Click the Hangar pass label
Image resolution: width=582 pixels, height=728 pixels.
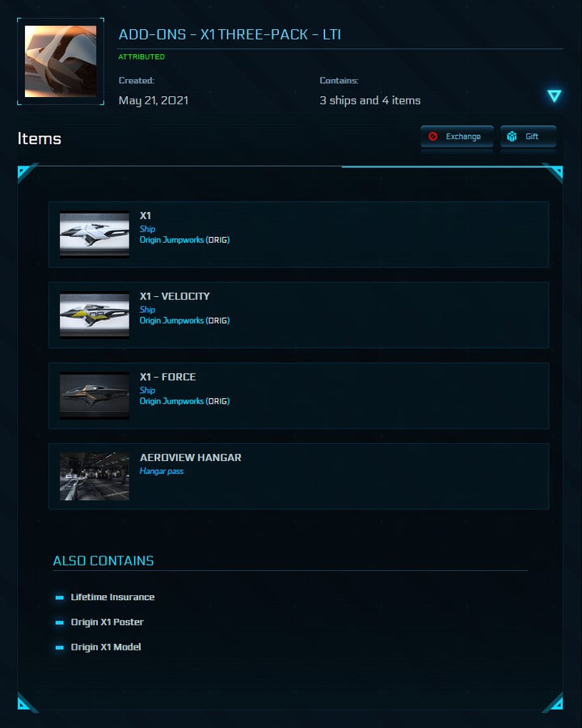tap(162, 472)
